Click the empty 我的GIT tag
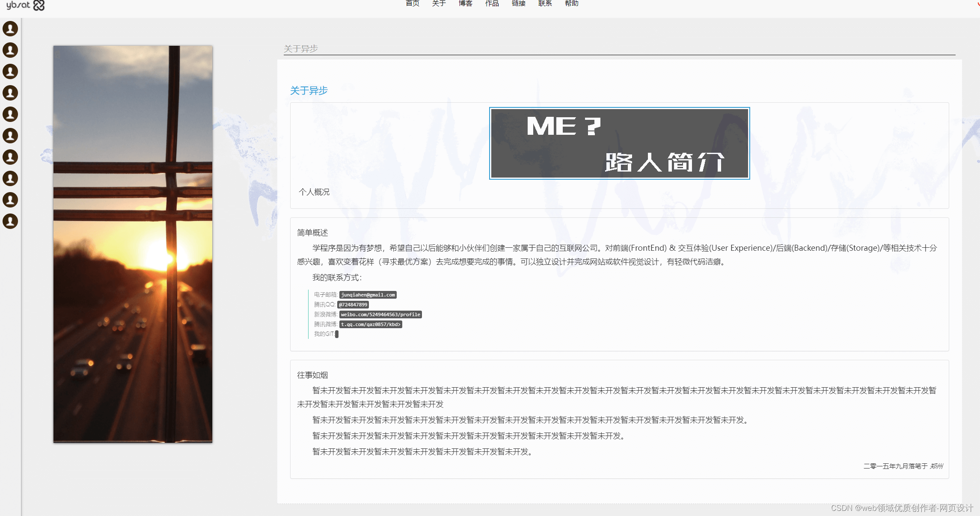The width and height of the screenshot is (980, 516). click(337, 334)
